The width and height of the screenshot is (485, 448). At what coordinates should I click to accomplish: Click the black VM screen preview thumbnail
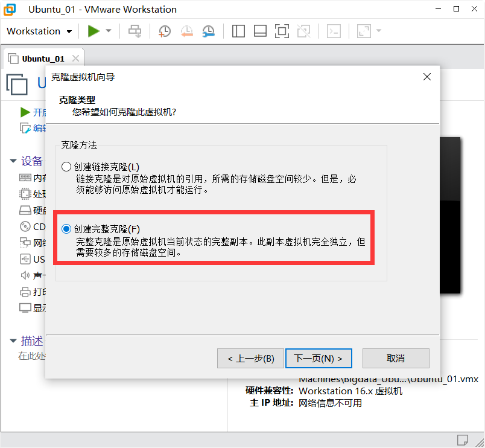[450, 215]
